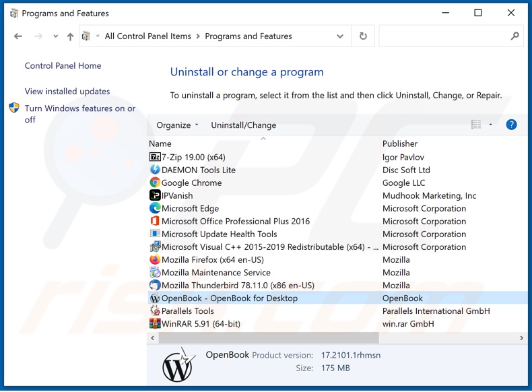Image resolution: width=532 pixels, height=392 pixels.
Task: Click the Parallels Tools icon
Action: pos(155,311)
